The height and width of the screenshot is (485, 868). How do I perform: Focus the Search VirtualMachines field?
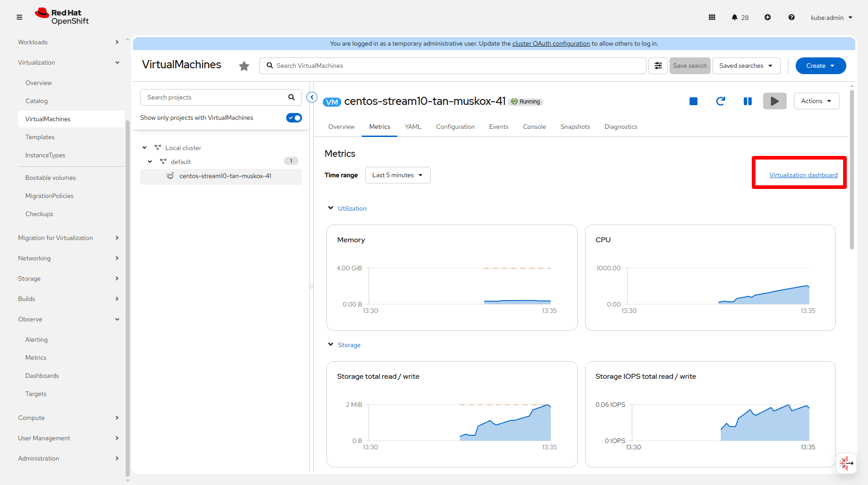[x=452, y=66]
